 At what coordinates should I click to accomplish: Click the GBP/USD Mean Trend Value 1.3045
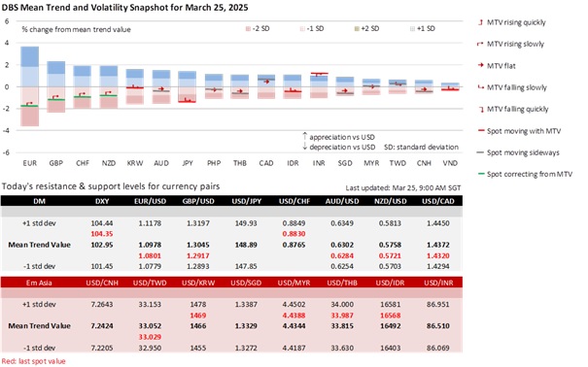coord(197,245)
